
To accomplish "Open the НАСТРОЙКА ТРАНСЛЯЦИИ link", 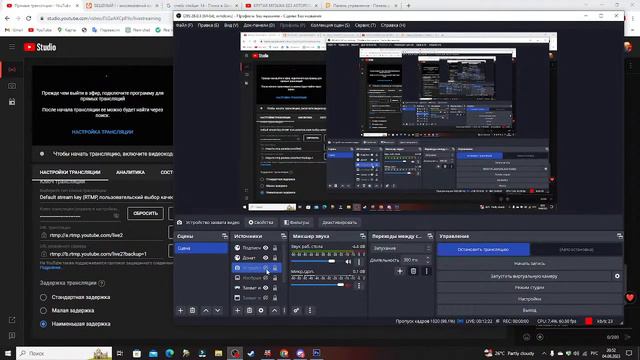I will pos(102,132).
